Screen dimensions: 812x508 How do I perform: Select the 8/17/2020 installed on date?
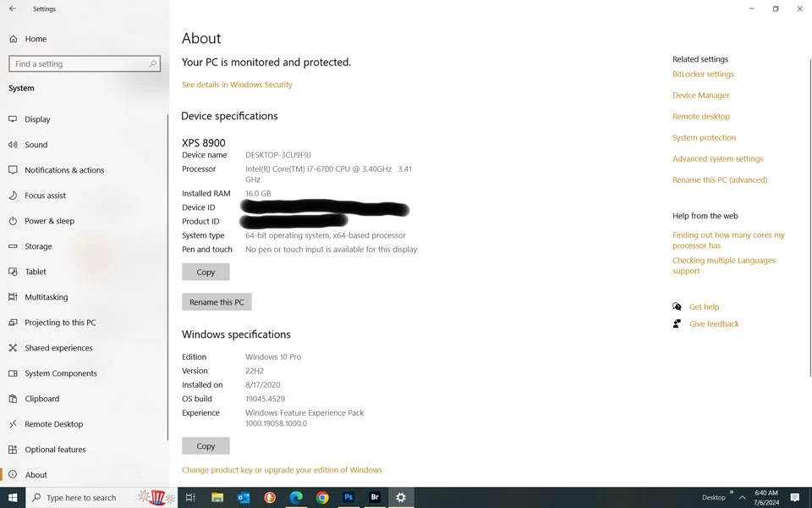[262, 384]
